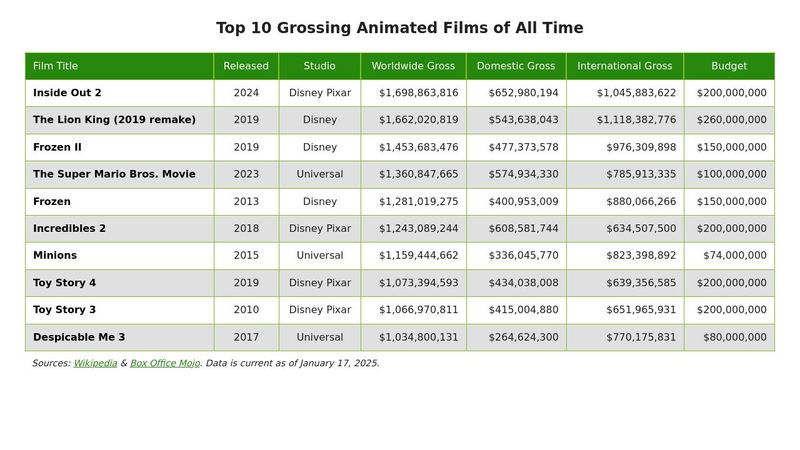Select The Super Mario Bros. Movie cell
Image resolution: width=800 pixels, height=450 pixels.
(114, 174)
